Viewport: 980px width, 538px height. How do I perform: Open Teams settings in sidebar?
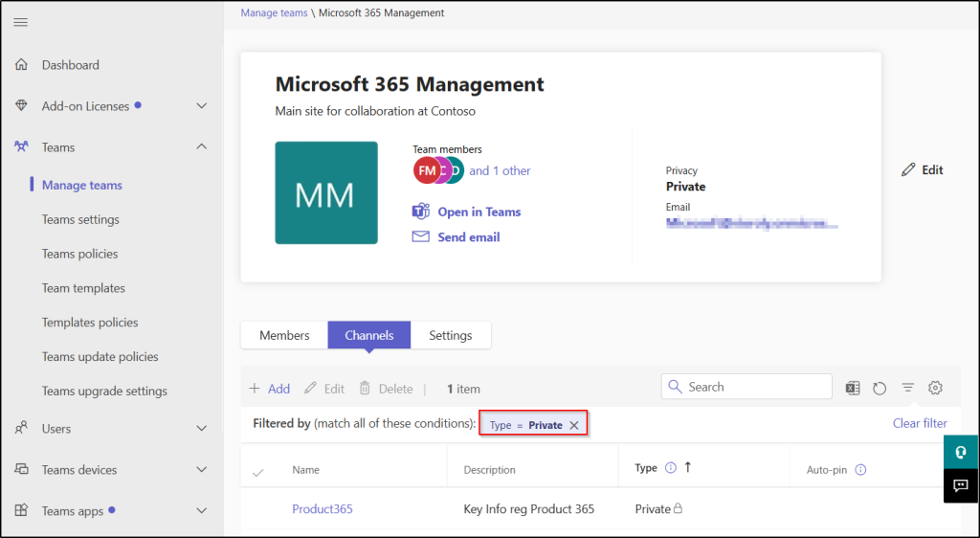80,219
